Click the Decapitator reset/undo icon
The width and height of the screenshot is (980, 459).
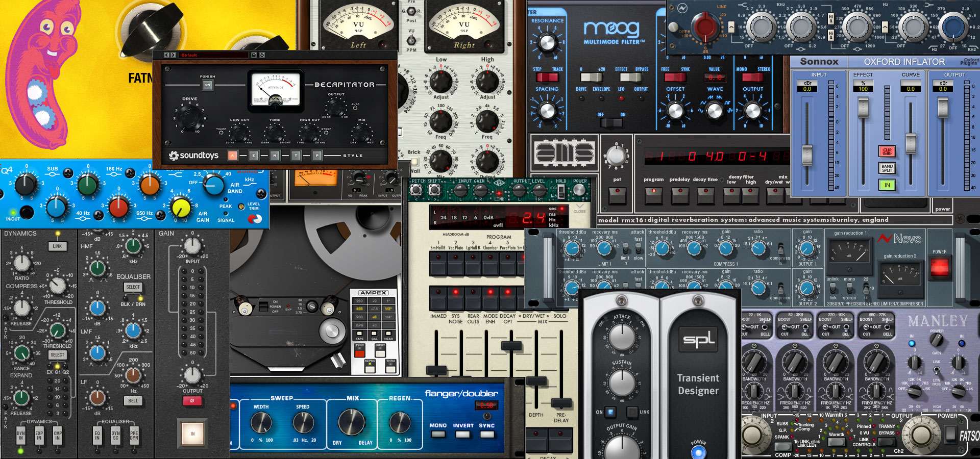tap(262, 55)
